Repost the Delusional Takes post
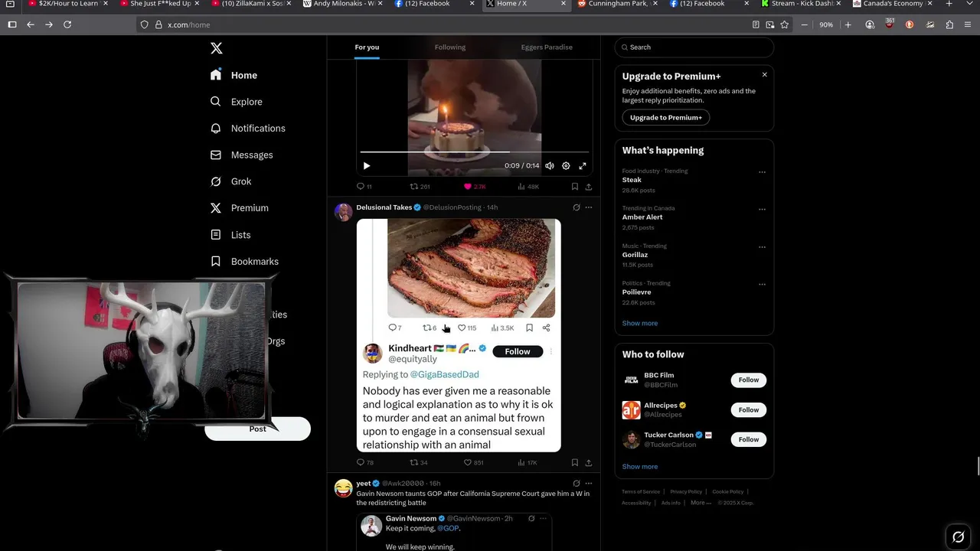The image size is (980, 551). [x=419, y=463]
